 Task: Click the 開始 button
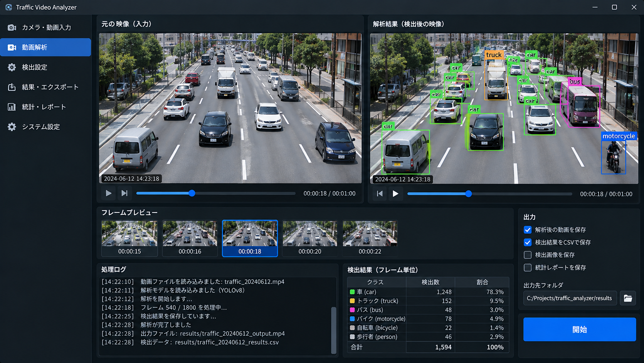579,329
